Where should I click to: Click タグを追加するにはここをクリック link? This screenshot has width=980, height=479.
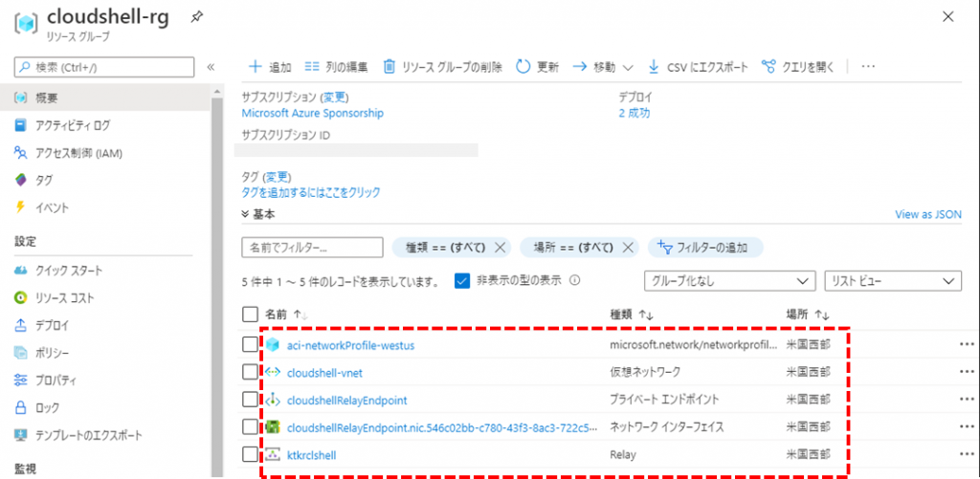[311, 192]
